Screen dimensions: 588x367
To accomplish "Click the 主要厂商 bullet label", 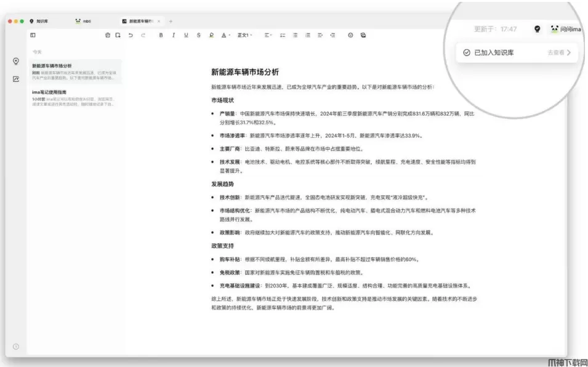I will [x=230, y=149].
